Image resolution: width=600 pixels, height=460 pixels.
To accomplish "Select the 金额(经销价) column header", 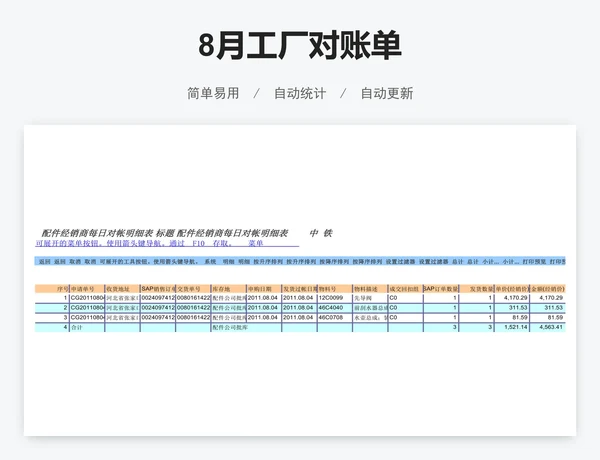I will click(x=548, y=289).
